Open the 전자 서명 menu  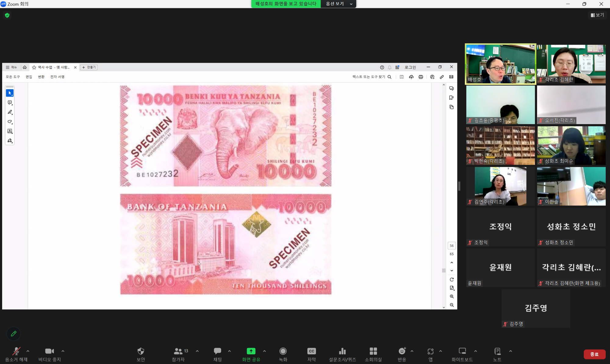pos(57,77)
